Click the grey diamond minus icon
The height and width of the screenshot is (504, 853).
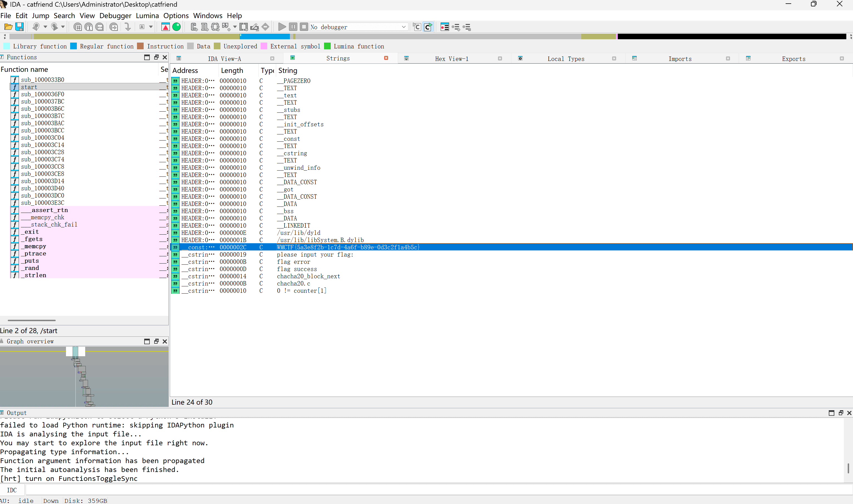coord(266,27)
